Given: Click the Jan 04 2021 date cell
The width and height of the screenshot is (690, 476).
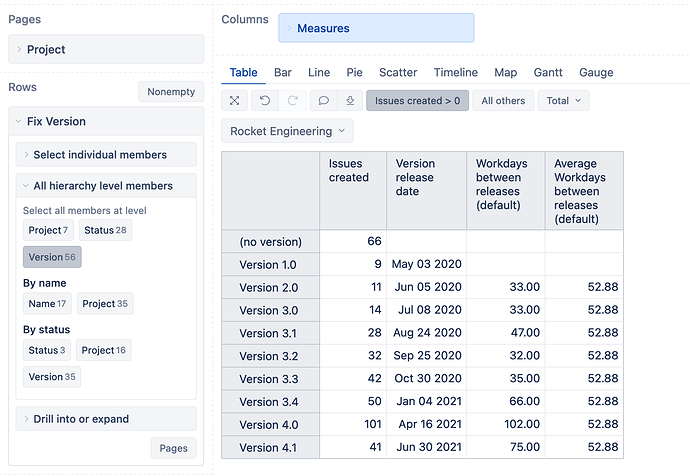Looking at the screenshot, I should pyautogui.click(x=426, y=401).
